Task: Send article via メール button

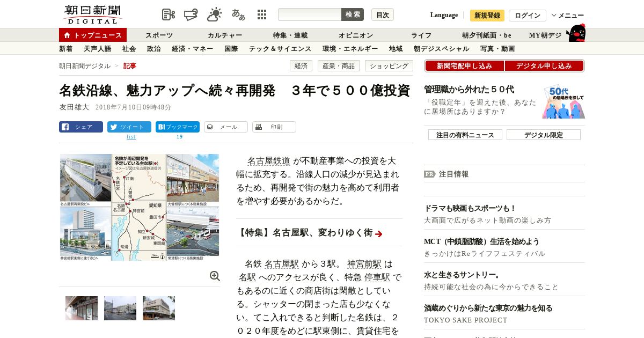Action: click(226, 127)
